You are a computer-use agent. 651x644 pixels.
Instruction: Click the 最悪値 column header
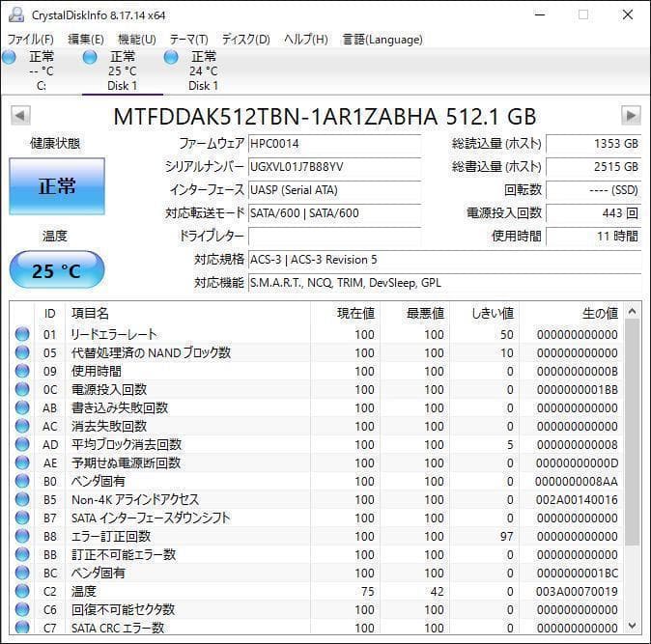tap(414, 313)
